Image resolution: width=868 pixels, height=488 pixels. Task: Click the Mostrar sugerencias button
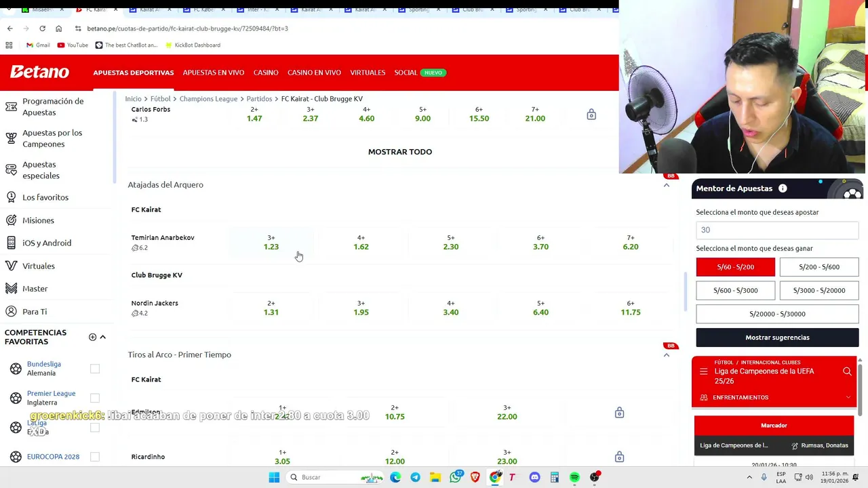point(777,338)
